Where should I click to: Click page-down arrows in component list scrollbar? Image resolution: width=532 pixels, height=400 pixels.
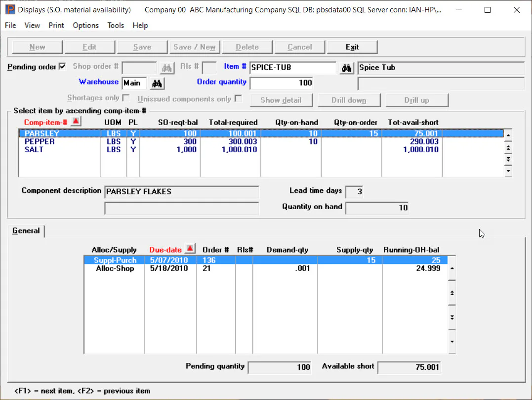508,159
